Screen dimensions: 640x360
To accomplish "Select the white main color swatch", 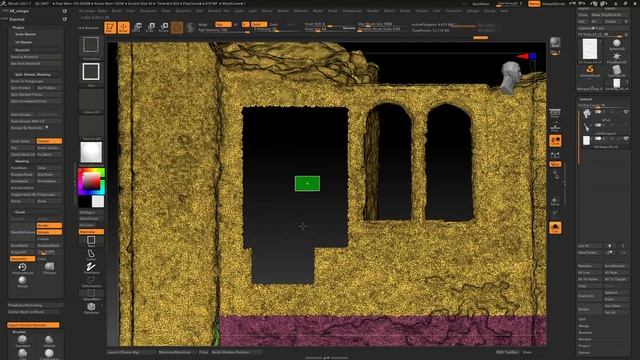I will point(98,201).
